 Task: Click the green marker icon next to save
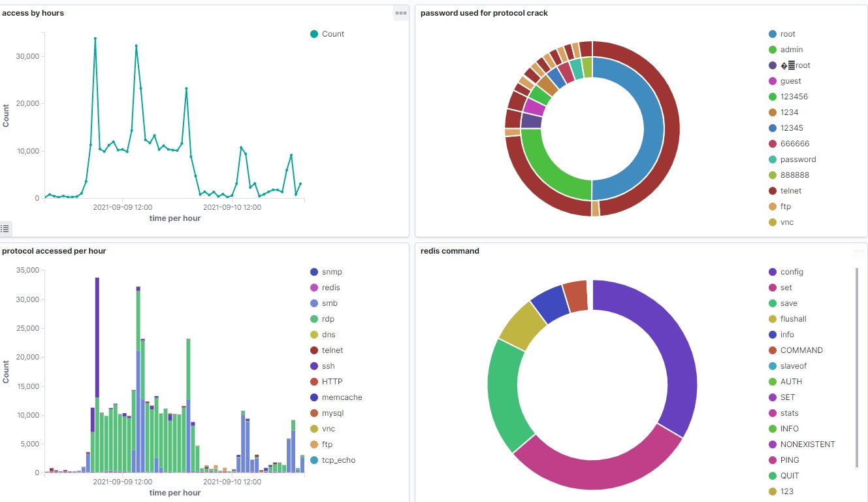point(773,303)
